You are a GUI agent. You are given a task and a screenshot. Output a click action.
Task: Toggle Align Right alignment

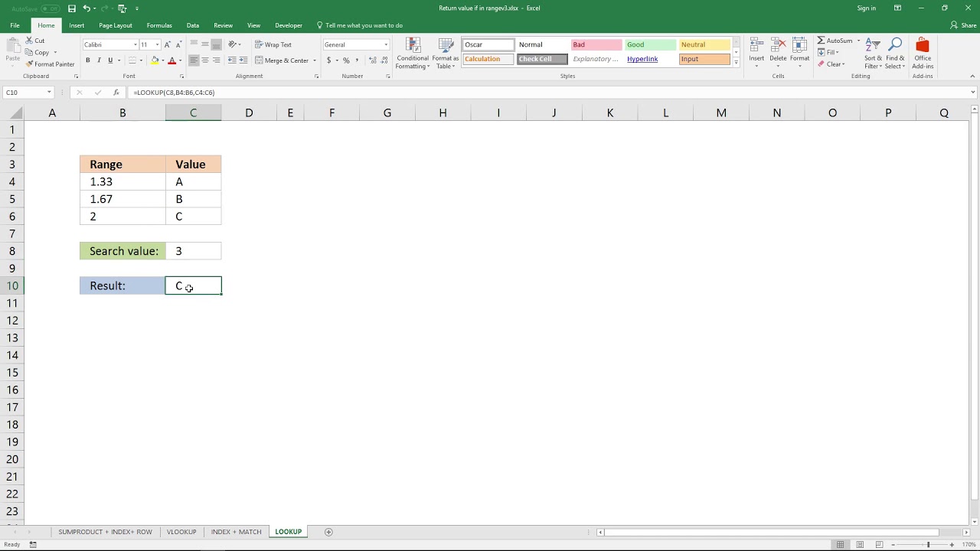(x=216, y=60)
